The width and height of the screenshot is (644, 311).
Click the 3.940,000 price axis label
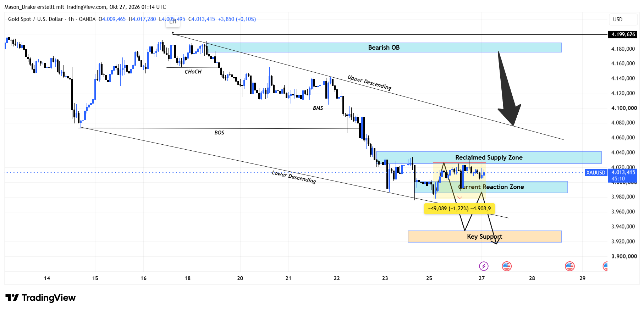(x=623, y=227)
